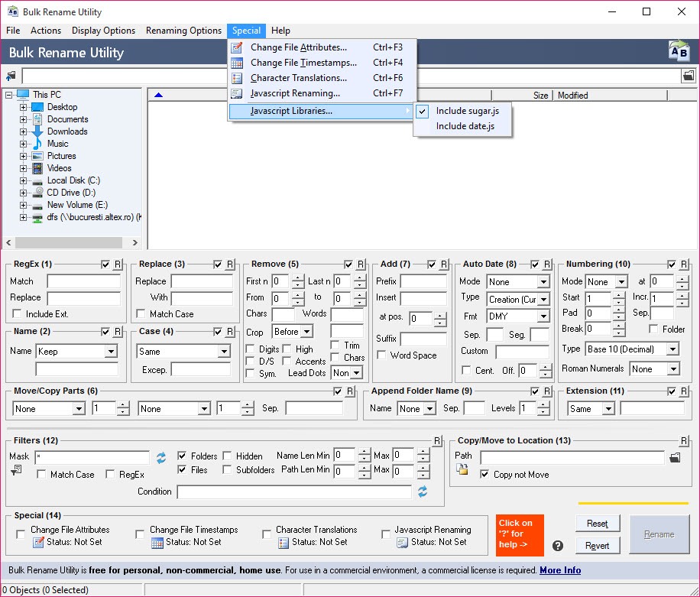This screenshot has width=700, height=597.
Task: Click the Reset button
Action: (x=598, y=524)
